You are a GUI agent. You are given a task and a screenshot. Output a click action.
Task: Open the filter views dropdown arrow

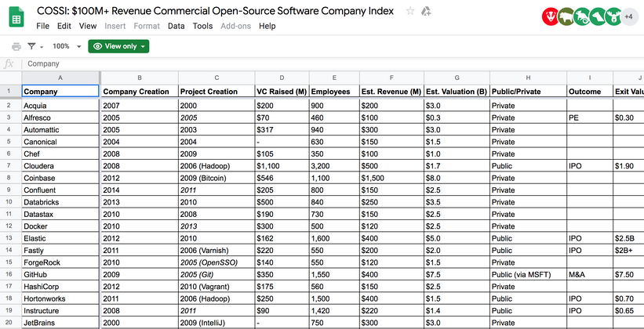pos(42,47)
